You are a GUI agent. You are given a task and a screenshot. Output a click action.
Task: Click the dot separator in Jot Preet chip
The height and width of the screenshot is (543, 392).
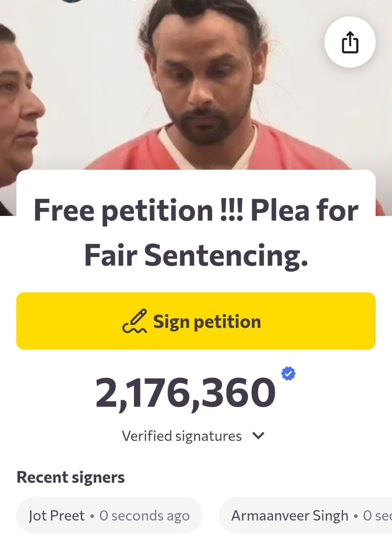[x=92, y=516]
